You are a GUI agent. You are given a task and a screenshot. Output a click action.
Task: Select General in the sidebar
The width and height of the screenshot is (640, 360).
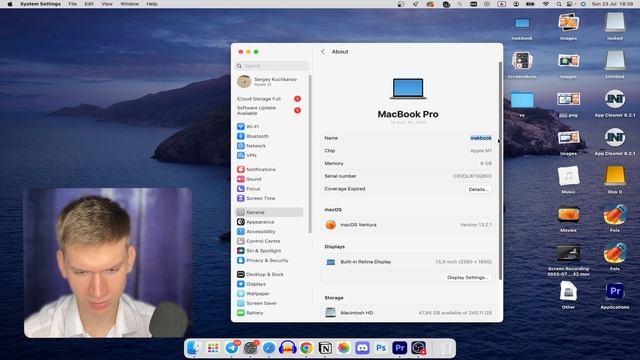tap(269, 212)
